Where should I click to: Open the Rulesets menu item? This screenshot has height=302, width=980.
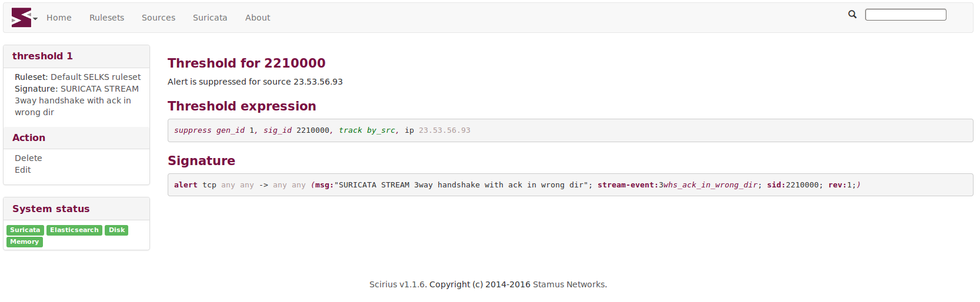tap(106, 18)
